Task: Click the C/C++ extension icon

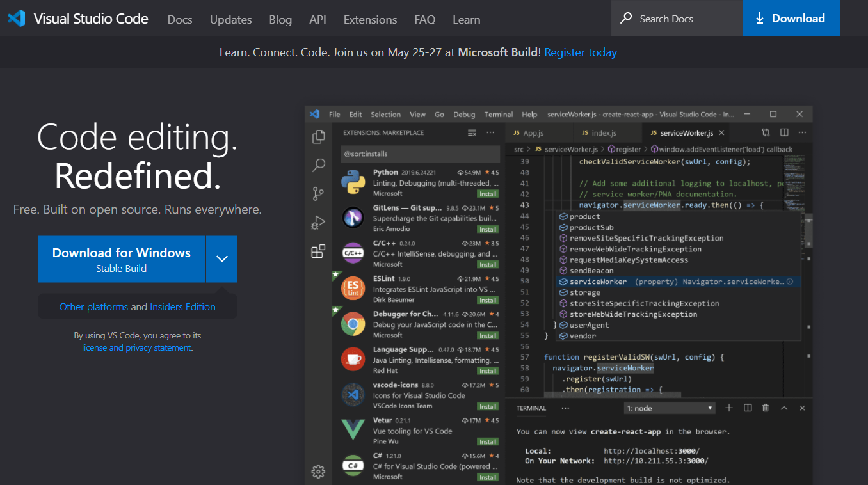Action: click(353, 253)
